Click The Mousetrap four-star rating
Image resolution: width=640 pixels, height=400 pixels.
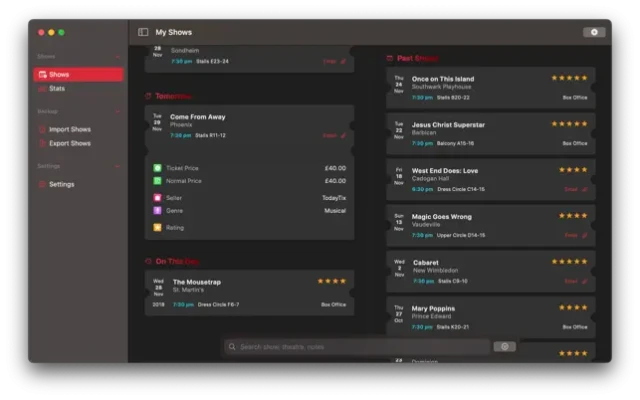pos(331,281)
